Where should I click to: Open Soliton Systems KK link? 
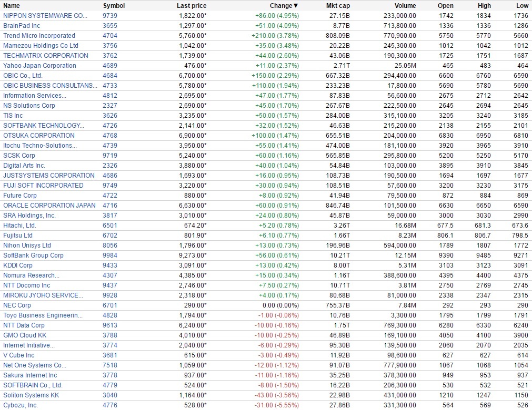click(31, 395)
